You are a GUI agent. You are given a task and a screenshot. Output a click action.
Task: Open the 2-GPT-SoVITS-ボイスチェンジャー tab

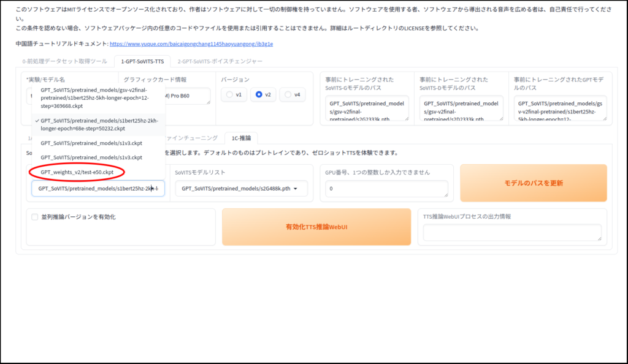[x=220, y=61]
